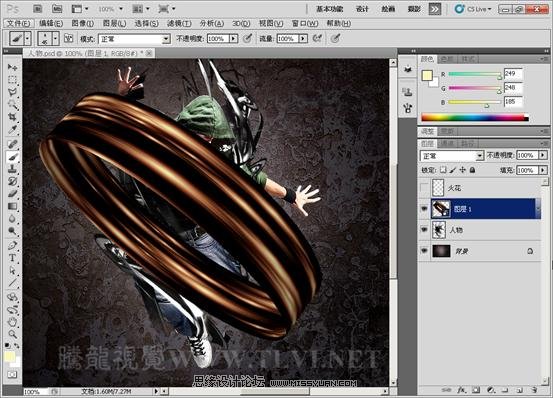Viewport: 553px width, 398px height.
Task: Select the Brush tool in toolbox
Action: 12,156
